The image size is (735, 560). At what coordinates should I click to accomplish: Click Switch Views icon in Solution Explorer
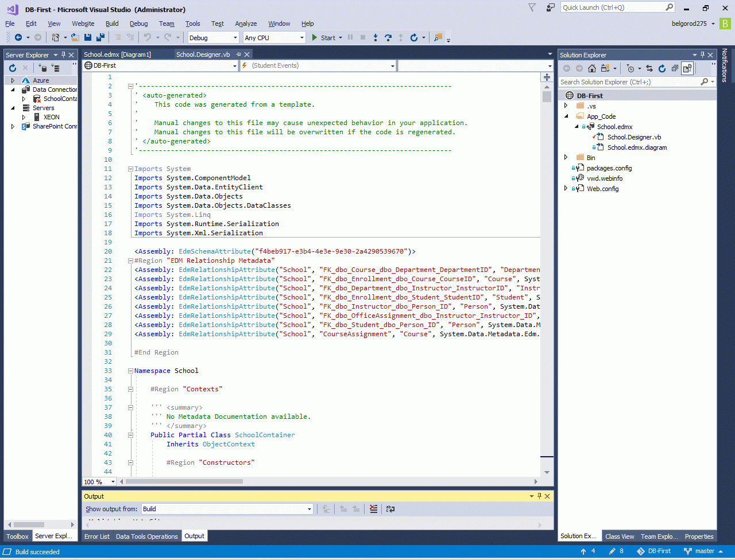pyautogui.click(x=605, y=68)
